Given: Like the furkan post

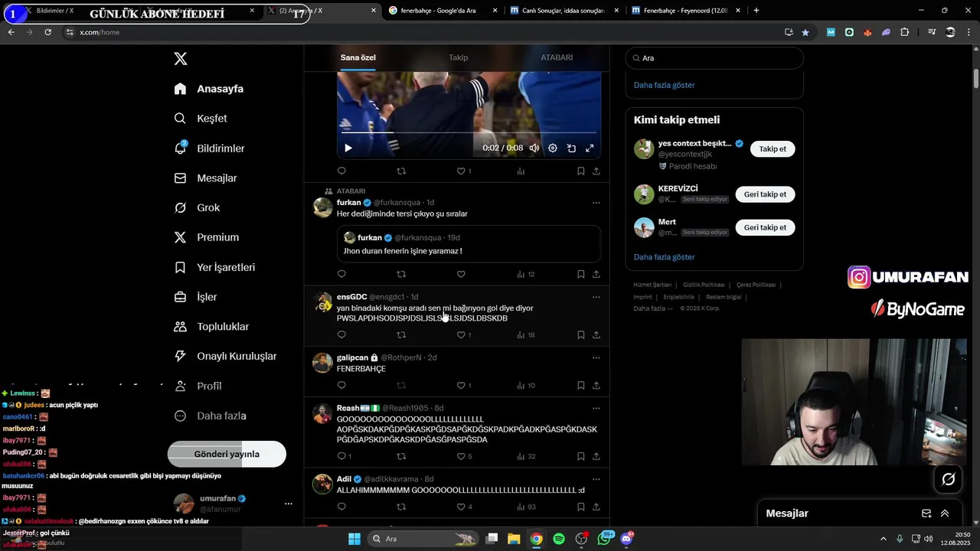Looking at the screenshot, I should coord(461,274).
